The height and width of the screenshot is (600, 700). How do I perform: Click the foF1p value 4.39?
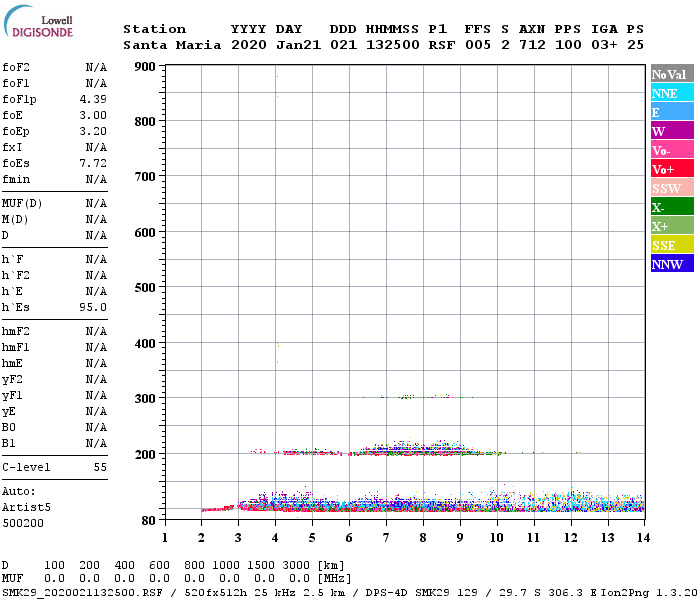pos(93,99)
